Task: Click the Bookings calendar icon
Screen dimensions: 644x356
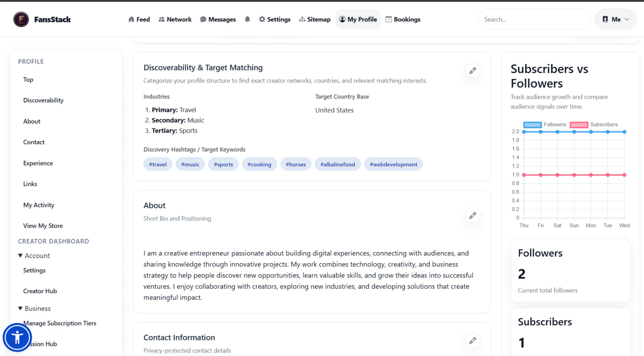Action: click(389, 19)
